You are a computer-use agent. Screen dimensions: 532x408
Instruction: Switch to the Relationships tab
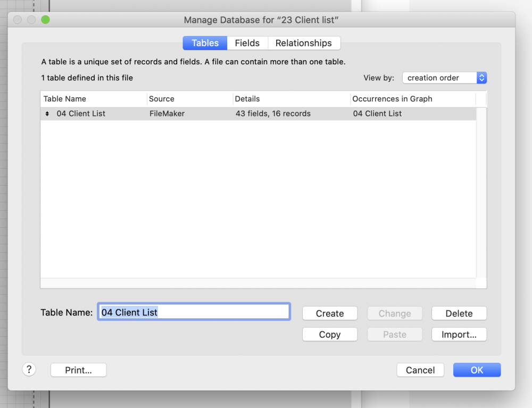click(304, 43)
